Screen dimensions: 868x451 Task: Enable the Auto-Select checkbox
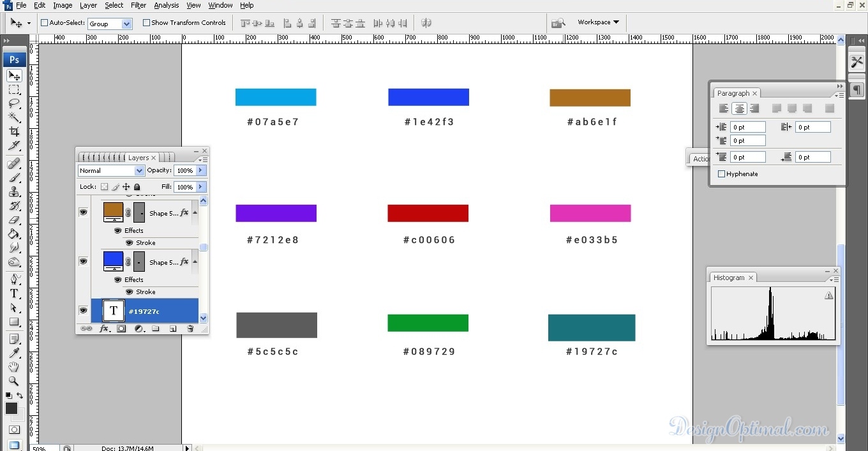45,22
